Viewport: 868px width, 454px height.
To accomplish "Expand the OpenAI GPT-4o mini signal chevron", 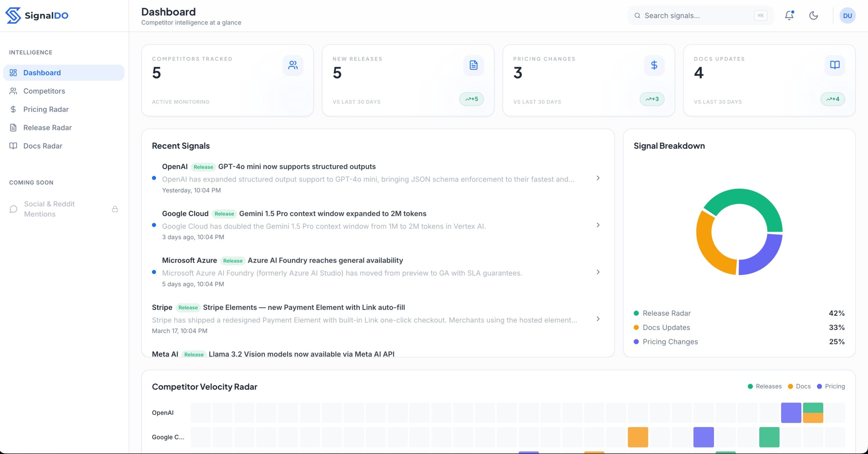I will (598, 178).
